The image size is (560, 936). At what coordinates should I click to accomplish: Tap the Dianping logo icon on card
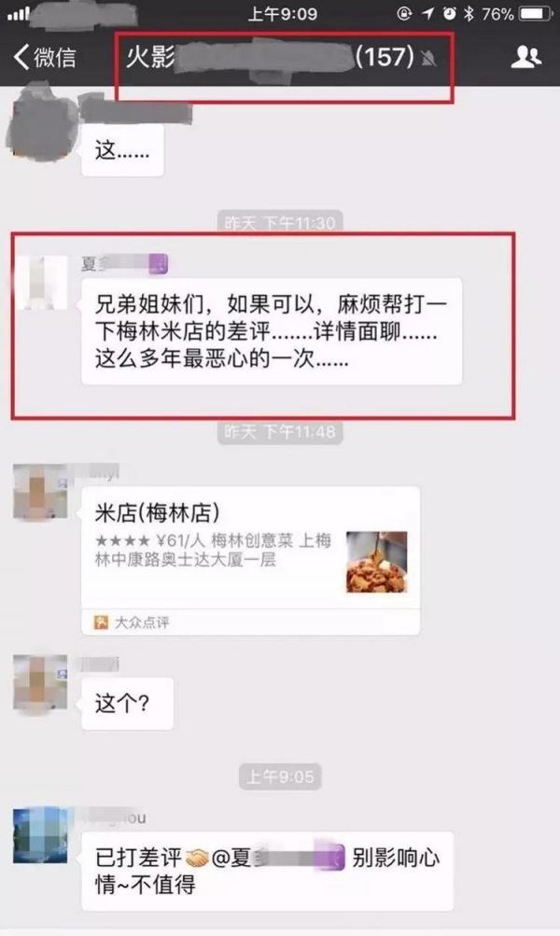pyautogui.click(x=101, y=622)
